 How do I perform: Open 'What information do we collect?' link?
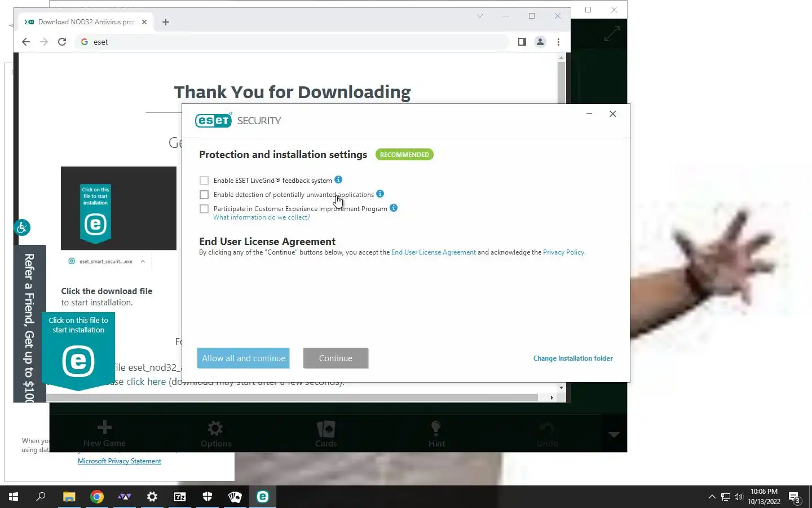pos(262,217)
